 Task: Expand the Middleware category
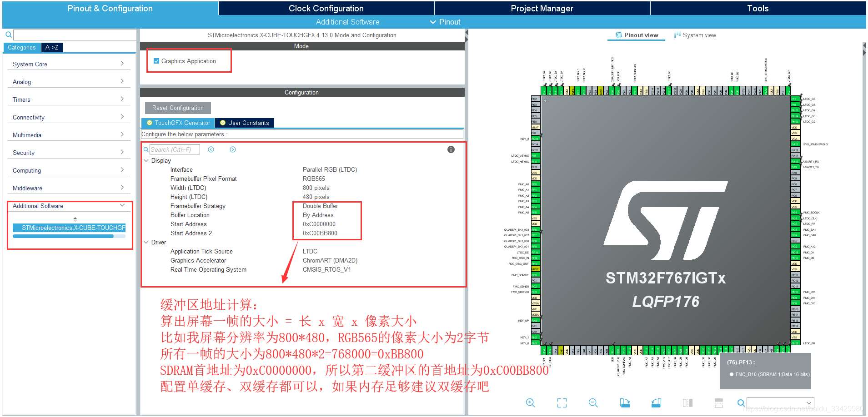tap(69, 188)
